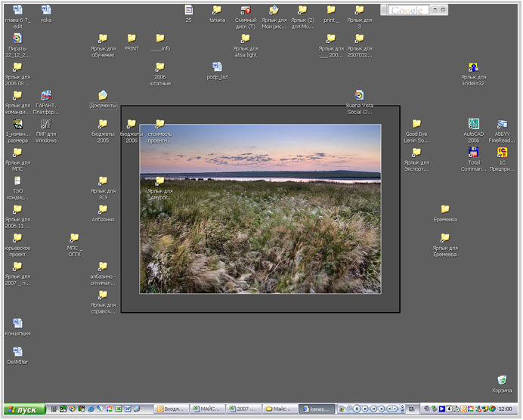Launch Word from the Quick Launch bar
Image resolution: width=523 pixels, height=420 pixels.
[128, 409]
